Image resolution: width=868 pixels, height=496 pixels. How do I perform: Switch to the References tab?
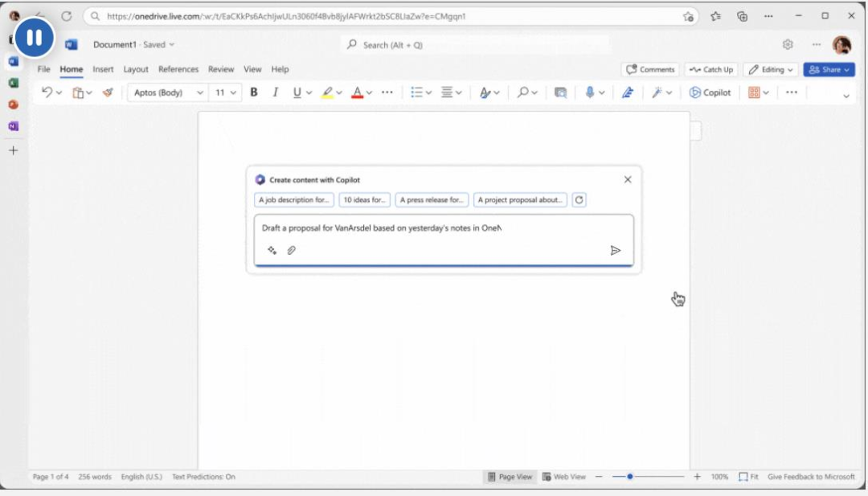tap(178, 70)
